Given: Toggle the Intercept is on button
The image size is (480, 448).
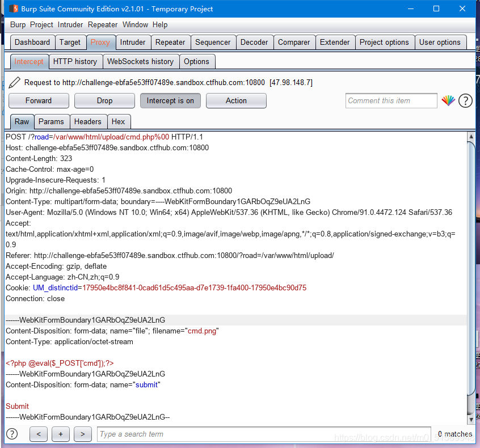Looking at the screenshot, I should 170,101.
